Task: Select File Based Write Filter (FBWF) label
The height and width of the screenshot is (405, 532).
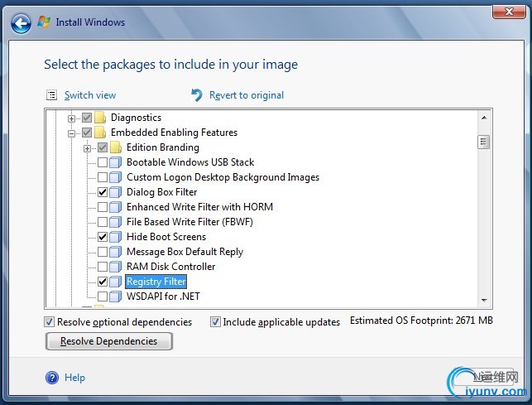Action: pyautogui.click(x=189, y=222)
